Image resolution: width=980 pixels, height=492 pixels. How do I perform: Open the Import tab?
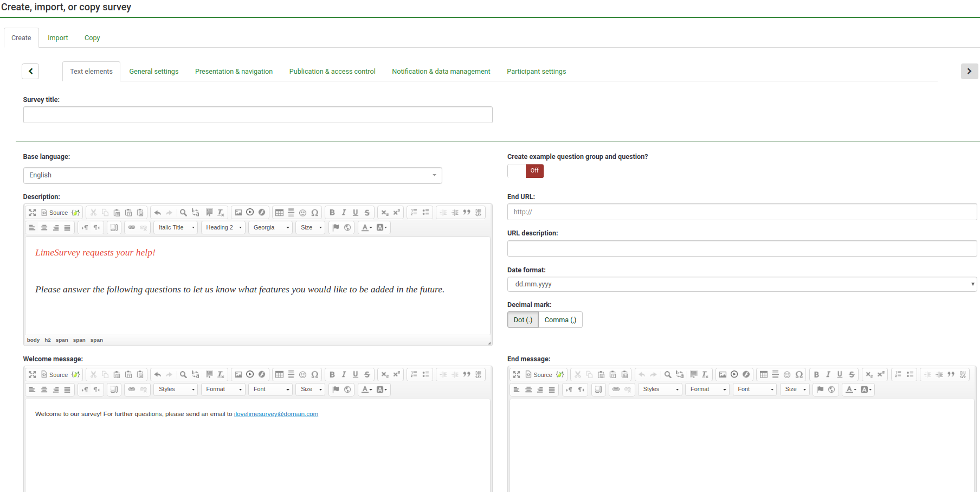(58, 38)
